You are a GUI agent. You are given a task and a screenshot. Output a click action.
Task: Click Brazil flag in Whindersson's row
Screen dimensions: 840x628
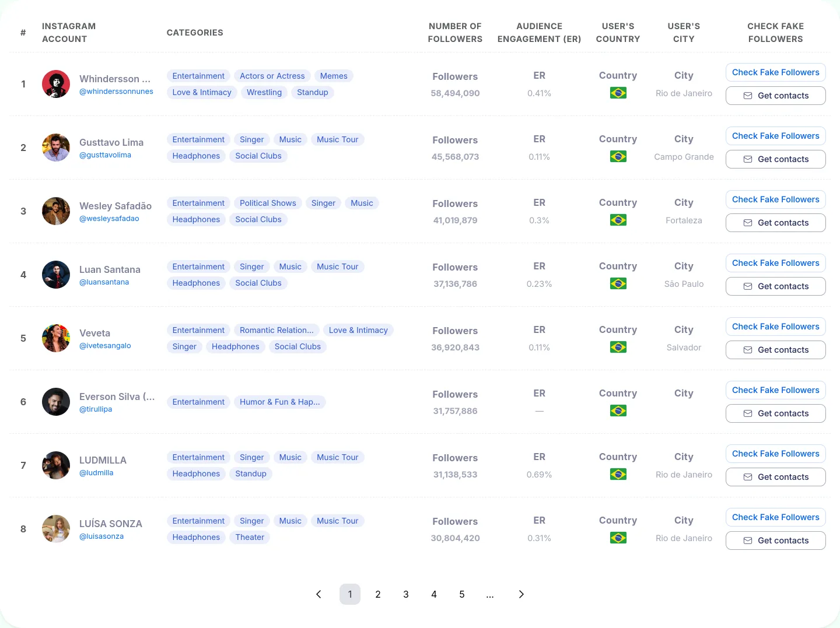tap(618, 93)
